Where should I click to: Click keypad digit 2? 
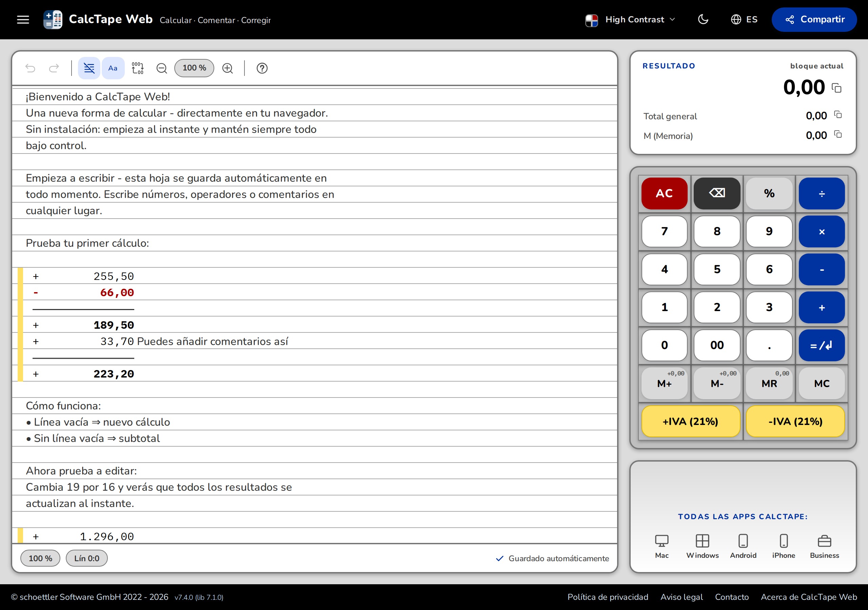(x=717, y=307)
